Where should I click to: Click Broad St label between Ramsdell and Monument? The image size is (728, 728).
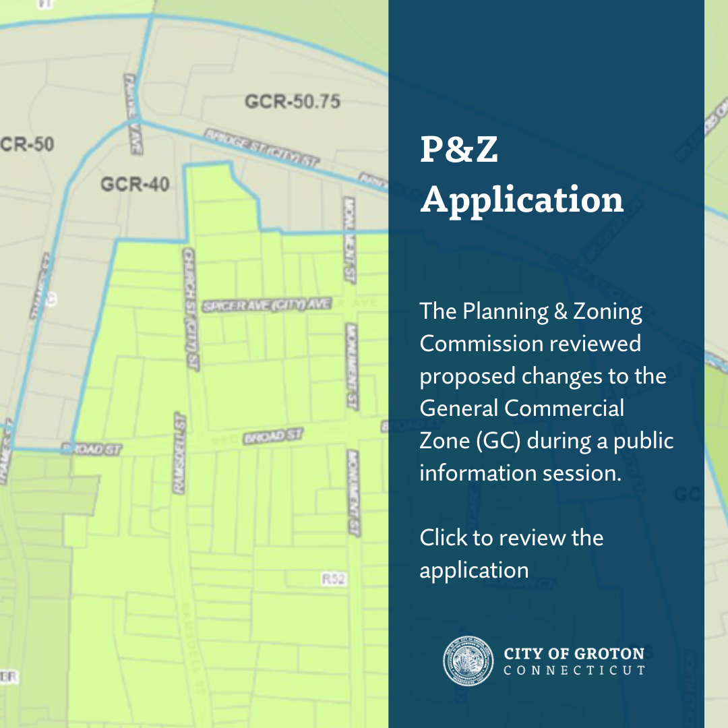[272, 437]
